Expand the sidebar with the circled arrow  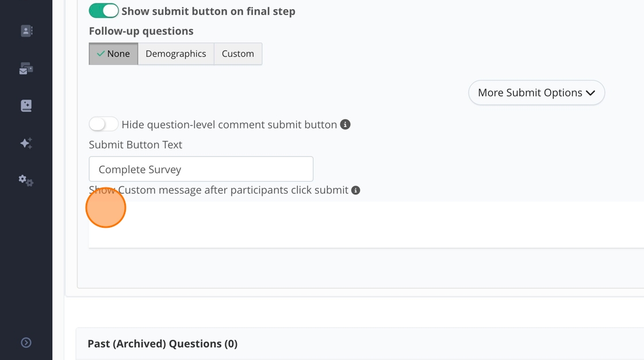coord(26,343)
